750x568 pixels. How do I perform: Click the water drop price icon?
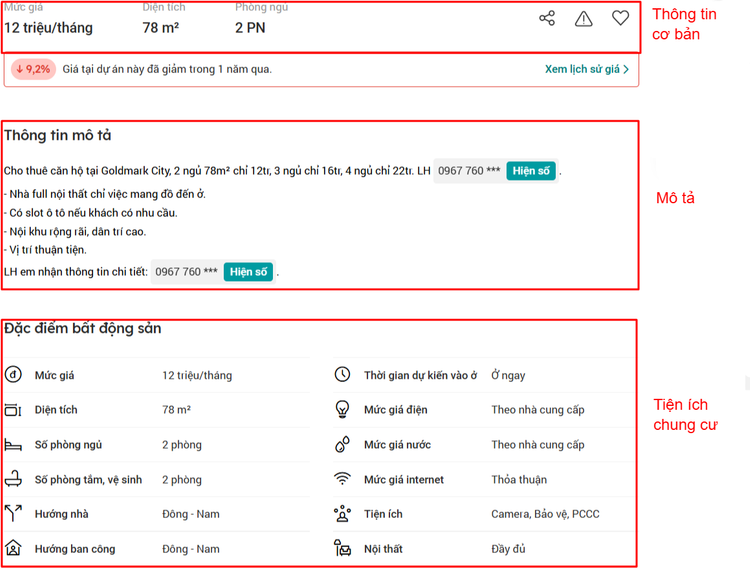click(x=343, y=445)
